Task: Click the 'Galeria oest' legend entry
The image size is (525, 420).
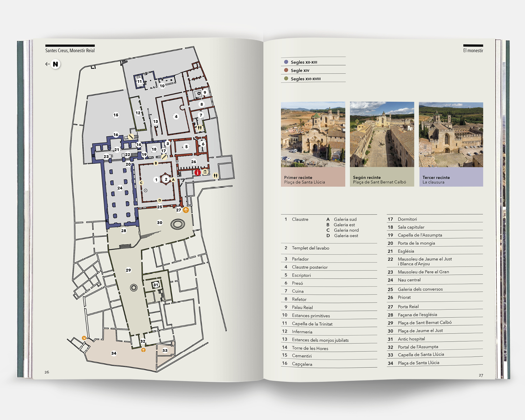Action: (346, 236)
